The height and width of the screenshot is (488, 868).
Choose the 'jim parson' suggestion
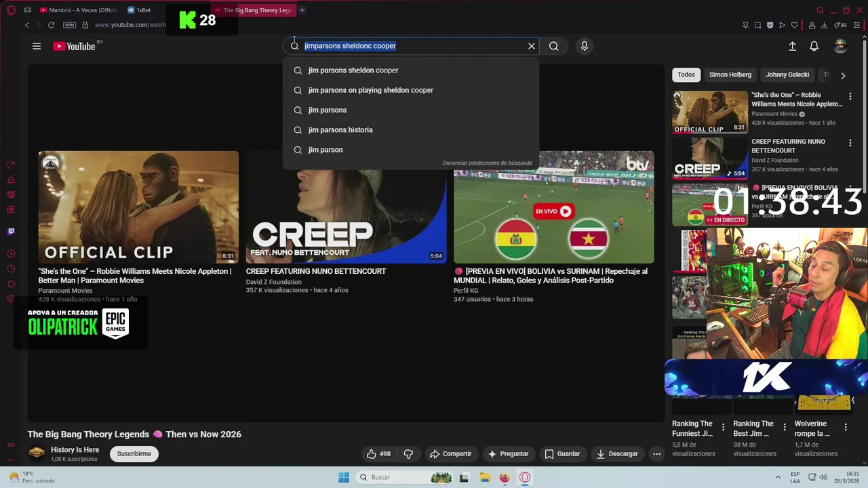click(411, 150)
